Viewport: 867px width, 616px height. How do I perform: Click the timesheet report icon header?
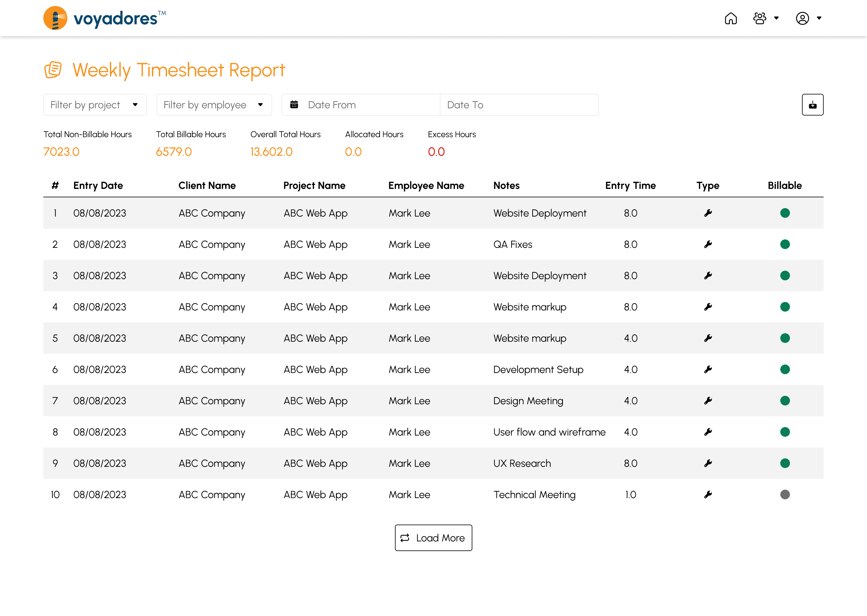point(54,69)
